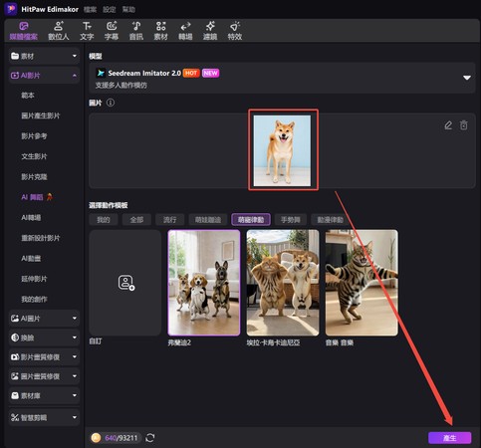Expand the 智慧剪輯 section arrow
The height and width of the screenshot is (448, 481).
[x=75, y=417]
